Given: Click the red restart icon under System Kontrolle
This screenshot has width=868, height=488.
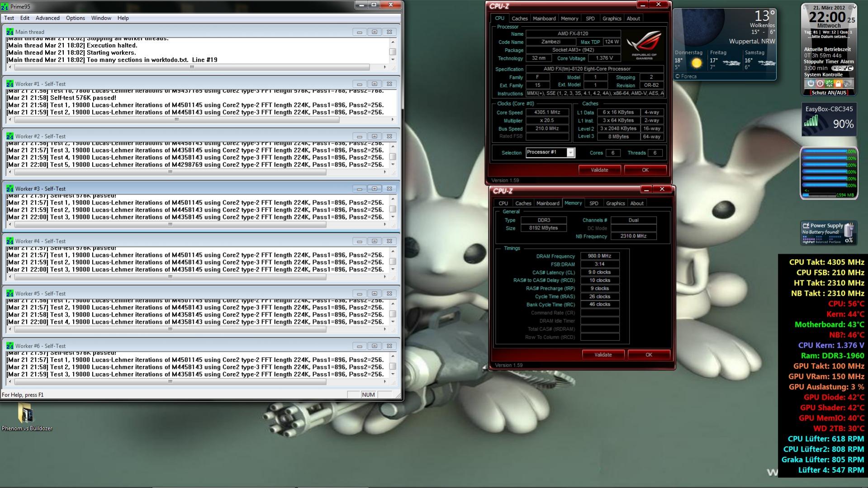Looking at the screenshot, I should pyautogui.click(x=820, y=84).
